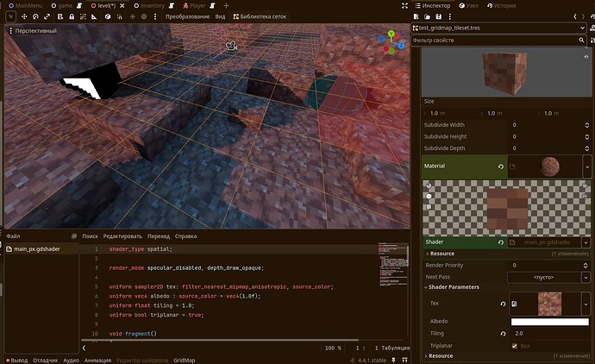Open the shader editor Редактировать menu
Viewport: 595px width, 364px height.
click(x=122, y=236)
